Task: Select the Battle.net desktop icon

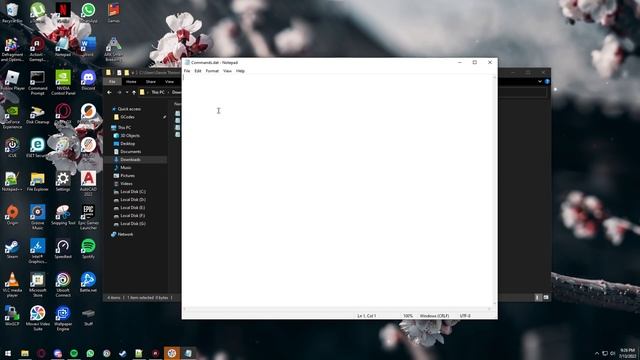Action: tap(88, 283)
